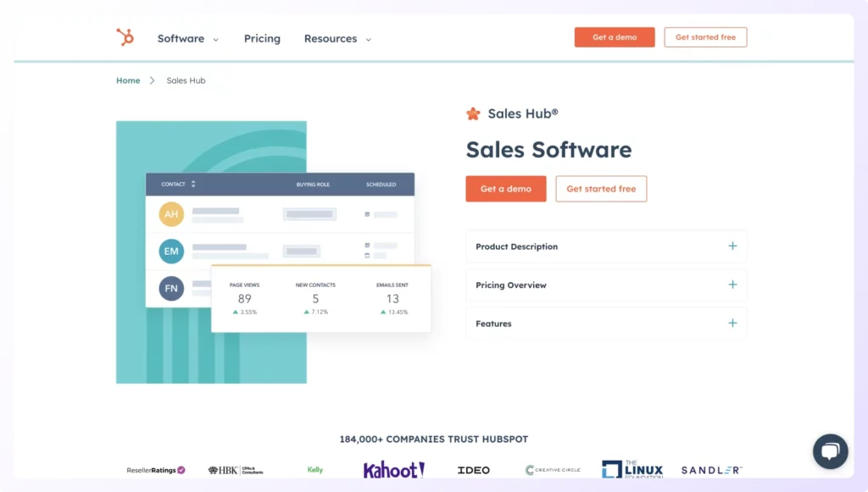Open the Resources dropdown menu
This screenshot has height=492, width=868.
tap(337, 38)
